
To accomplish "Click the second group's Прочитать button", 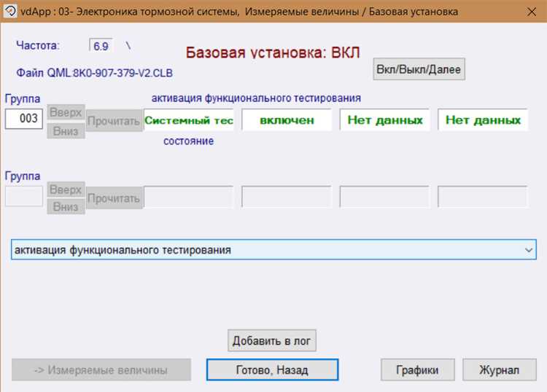I will pos(114,198).
